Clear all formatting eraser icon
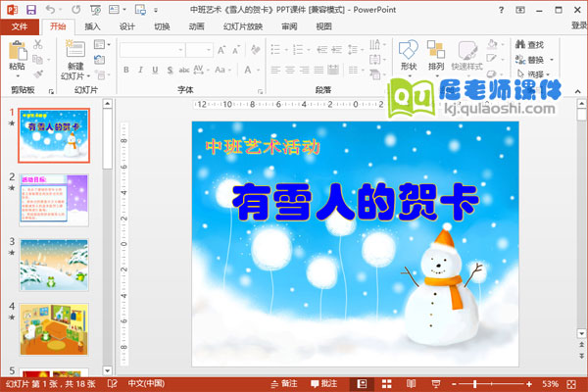 point(256,50)
